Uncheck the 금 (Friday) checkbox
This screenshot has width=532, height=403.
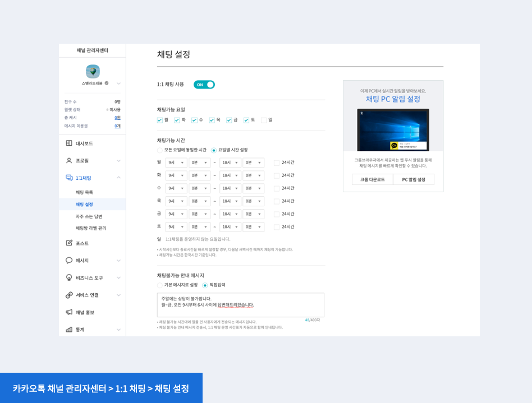[228, 120]
